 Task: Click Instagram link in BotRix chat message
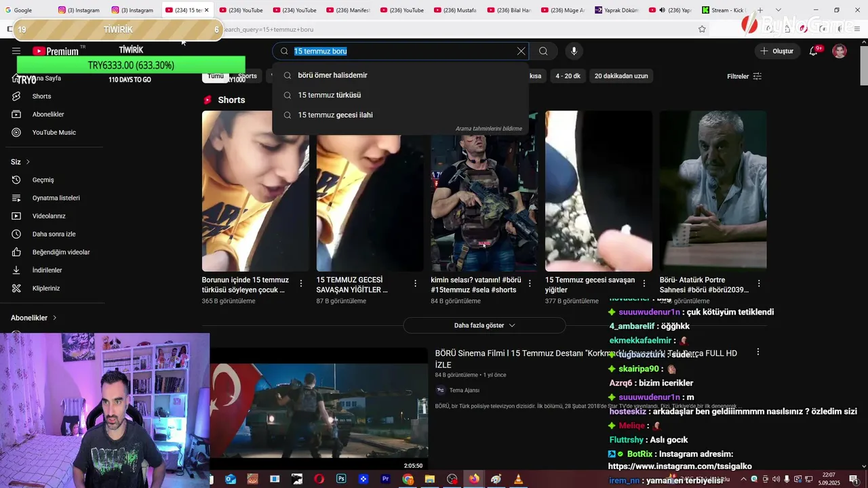679,466
